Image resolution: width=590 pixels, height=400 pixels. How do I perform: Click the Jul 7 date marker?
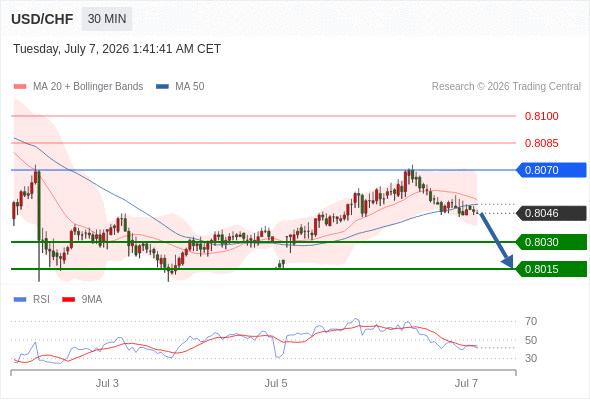coord(466,383)
